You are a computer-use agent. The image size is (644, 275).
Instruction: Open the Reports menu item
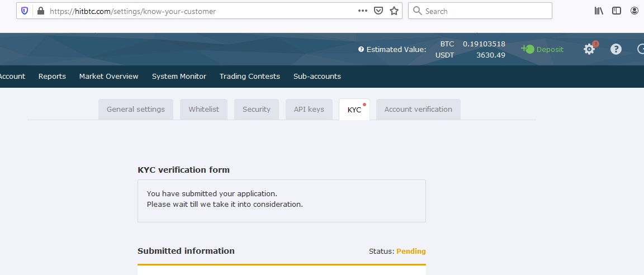coord(52,77)
